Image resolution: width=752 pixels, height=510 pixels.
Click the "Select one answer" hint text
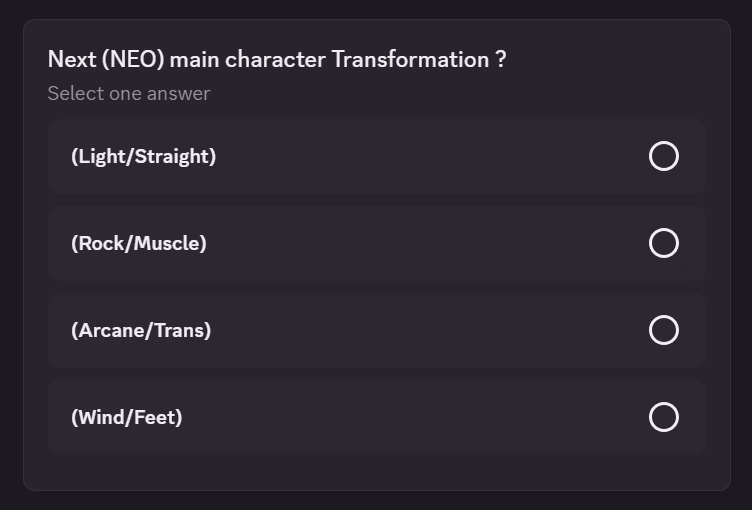(x=129, y=93)
